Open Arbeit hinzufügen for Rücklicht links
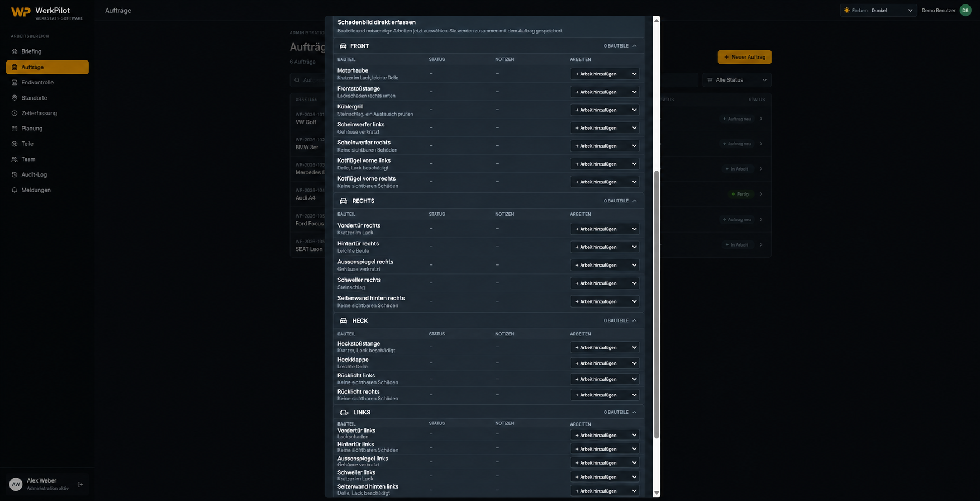This screenshot has height=501, width=980. pos(605,379)
